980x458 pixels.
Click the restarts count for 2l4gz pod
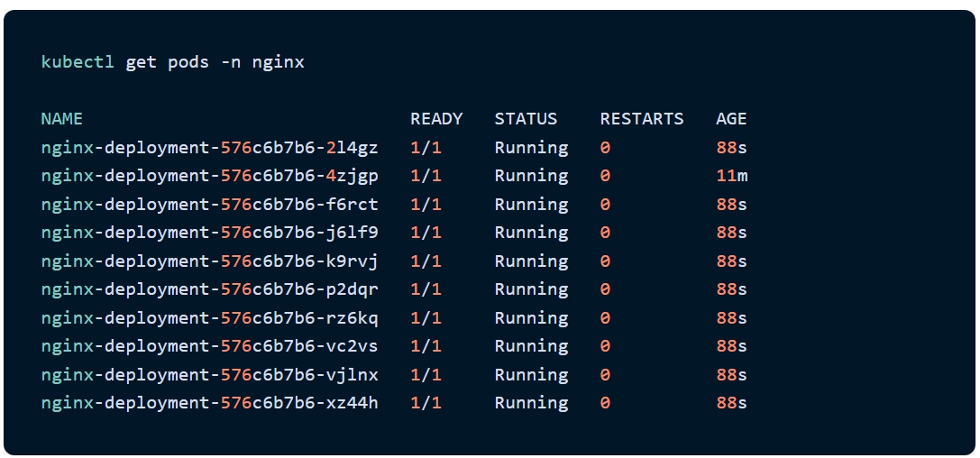605,147
